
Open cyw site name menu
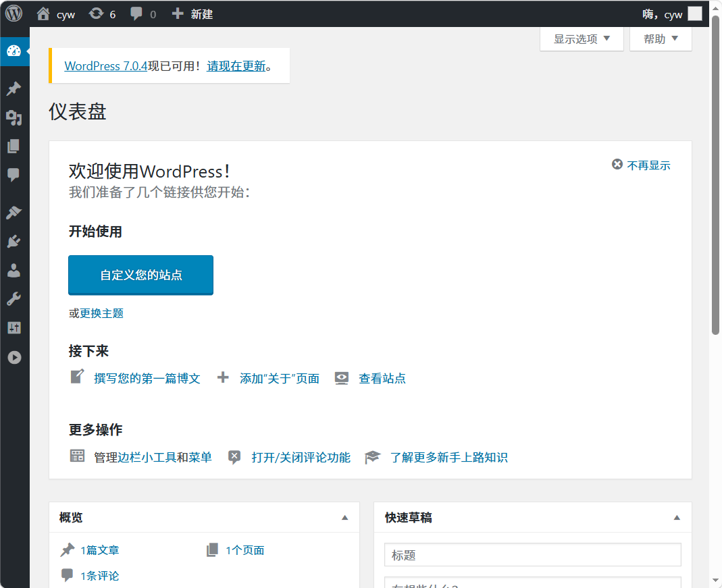click(x=66, y=15)
